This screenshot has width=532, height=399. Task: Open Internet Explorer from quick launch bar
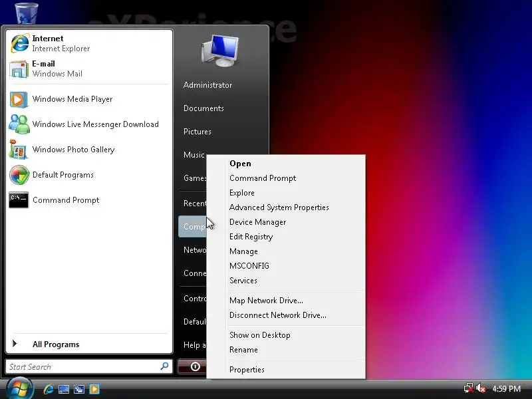coord(49,388)
